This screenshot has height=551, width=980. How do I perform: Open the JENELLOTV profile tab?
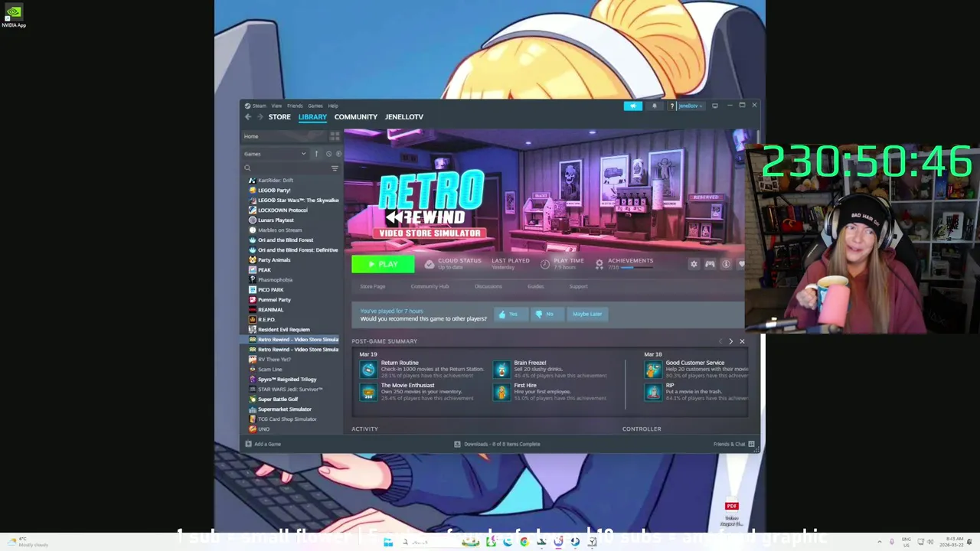click(x=404, y=117)
